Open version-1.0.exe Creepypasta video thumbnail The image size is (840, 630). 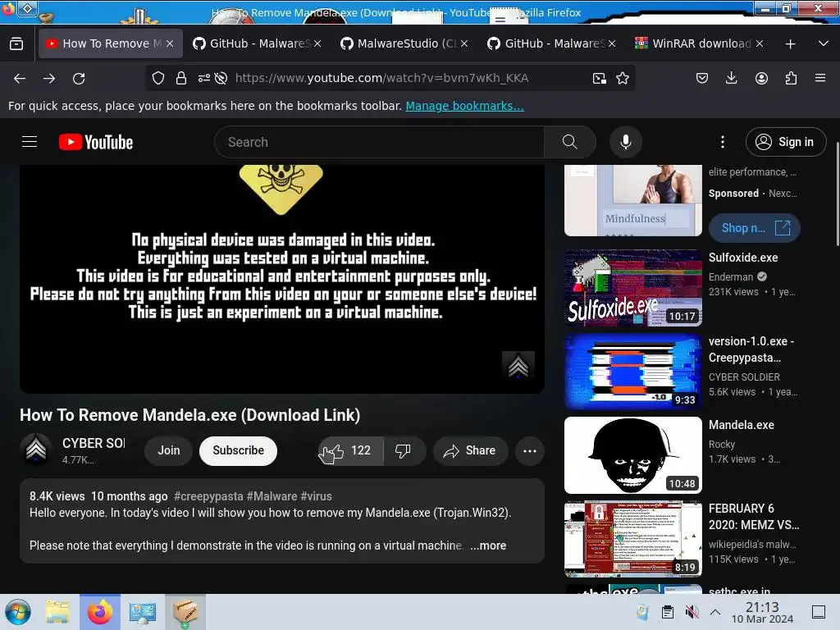[632, 372]
